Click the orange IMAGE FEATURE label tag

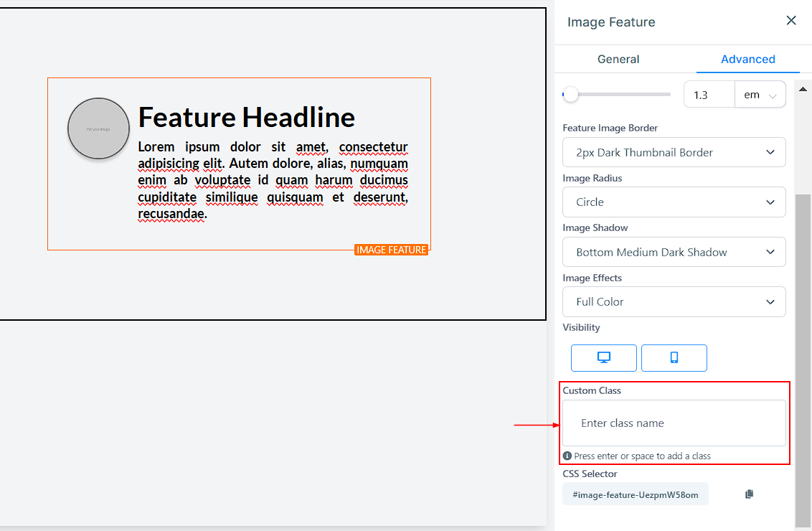(x=392, y=250)
